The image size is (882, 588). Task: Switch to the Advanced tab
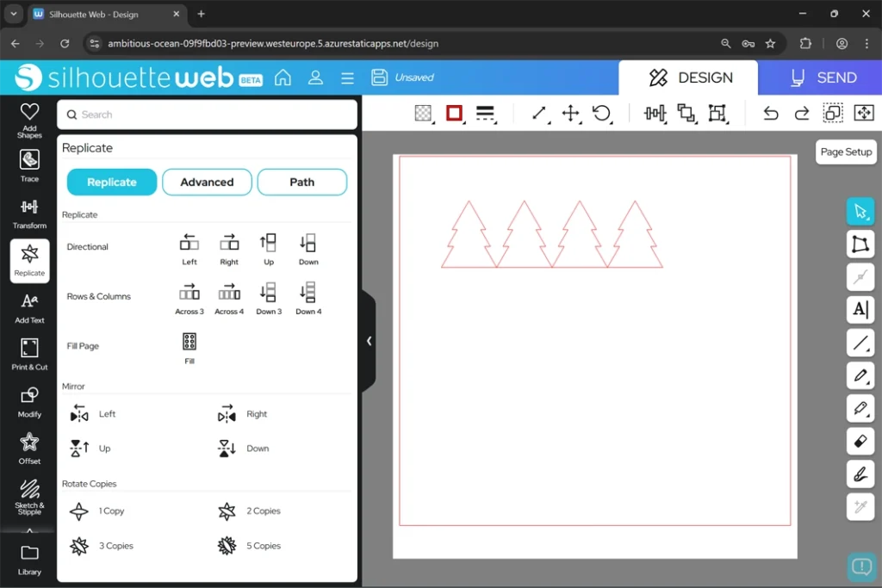(x=207, y=182)
